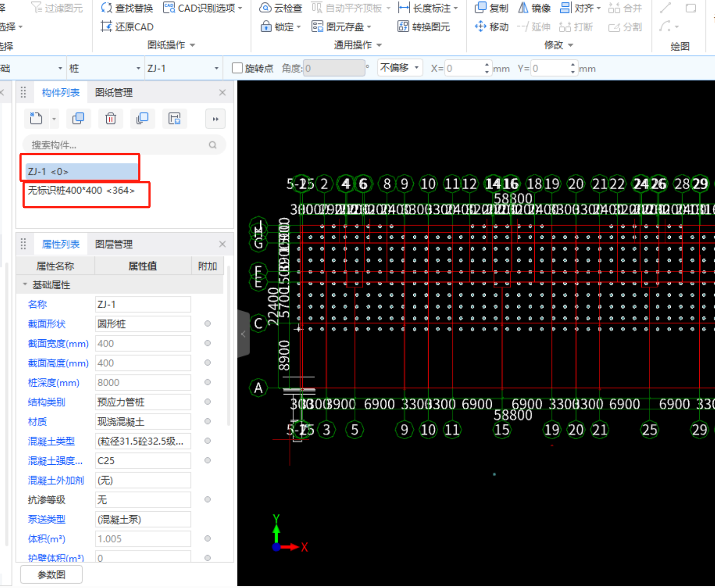This screenshot has width=715, height=588.
Task: Enable the 旋转点 checkbox
Action: click(x=237, y=68)
